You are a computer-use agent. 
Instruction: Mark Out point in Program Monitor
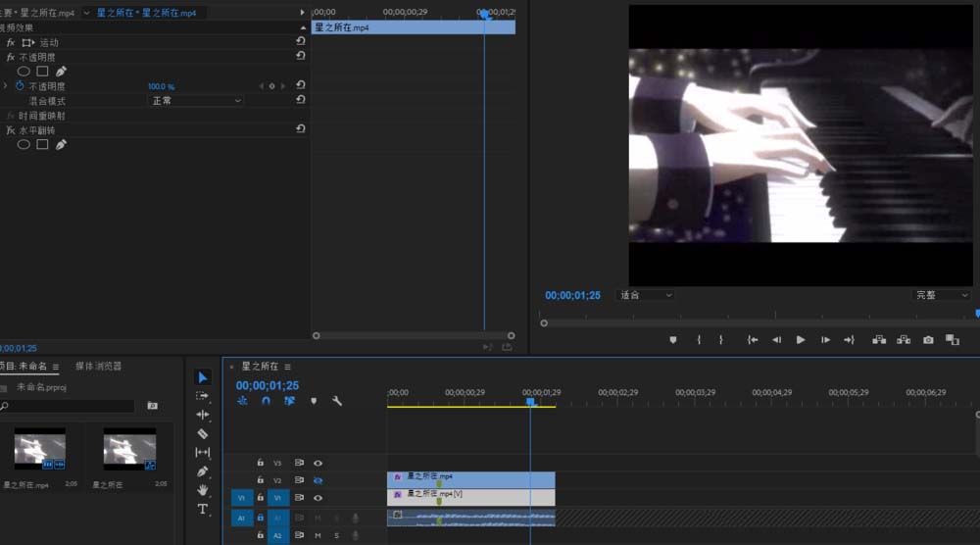(x=720, y=340)
